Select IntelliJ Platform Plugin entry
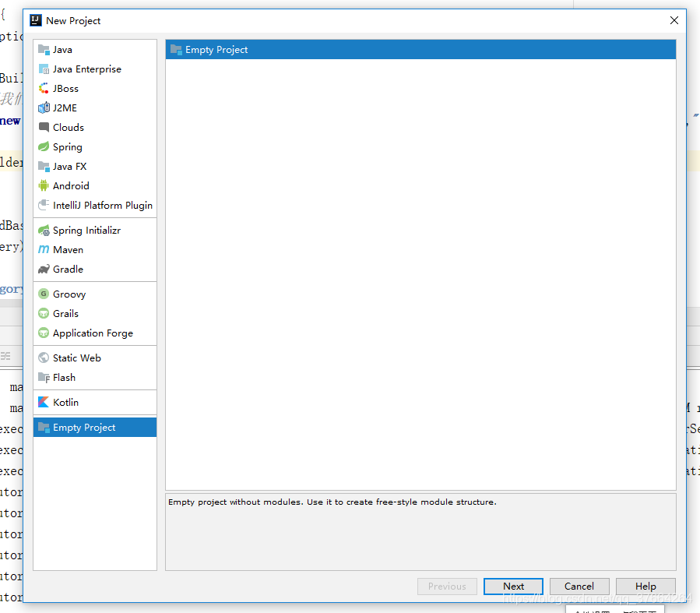Screen dimensions: 700x613 click(x=95, y=206)
